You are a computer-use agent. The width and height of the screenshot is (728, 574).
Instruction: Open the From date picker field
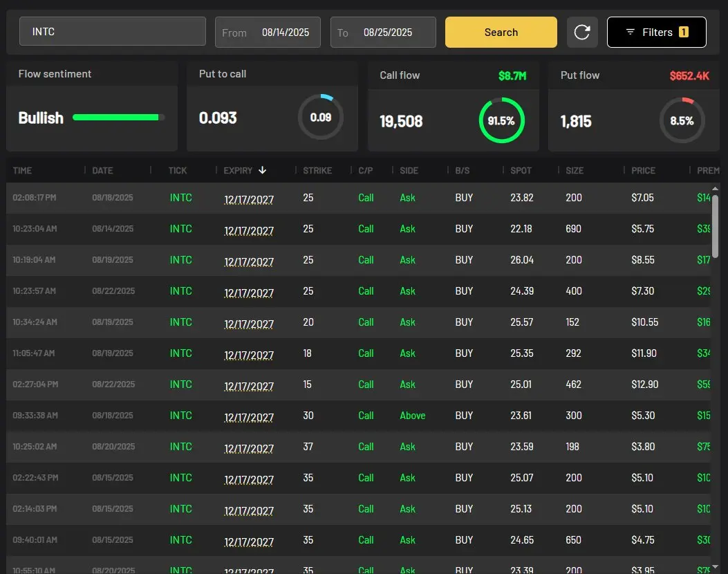(268, 32)
